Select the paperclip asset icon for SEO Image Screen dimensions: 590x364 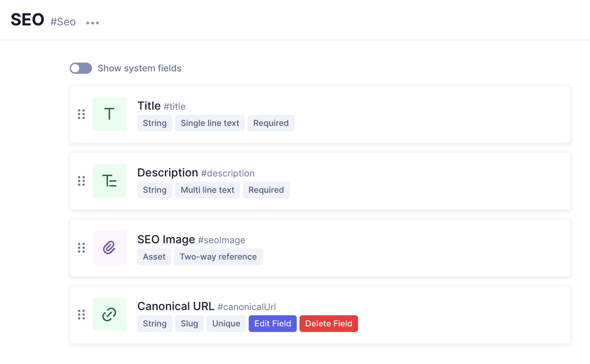point(109,248)
